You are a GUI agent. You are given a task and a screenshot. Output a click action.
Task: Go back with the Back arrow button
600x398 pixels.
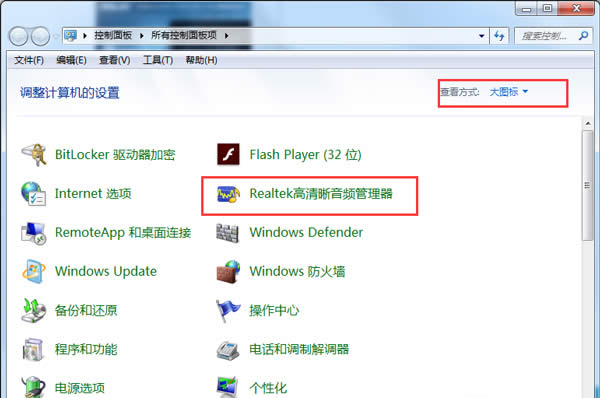click(18, 36)
